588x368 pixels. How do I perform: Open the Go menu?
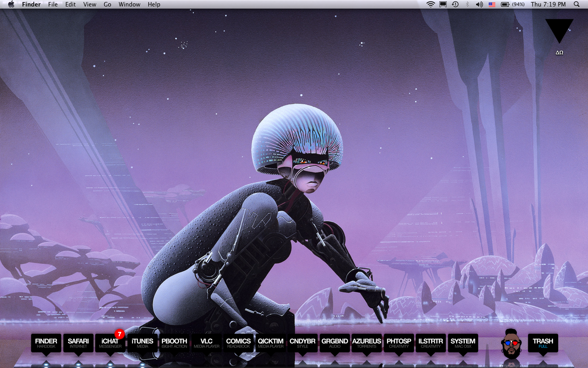107,4
